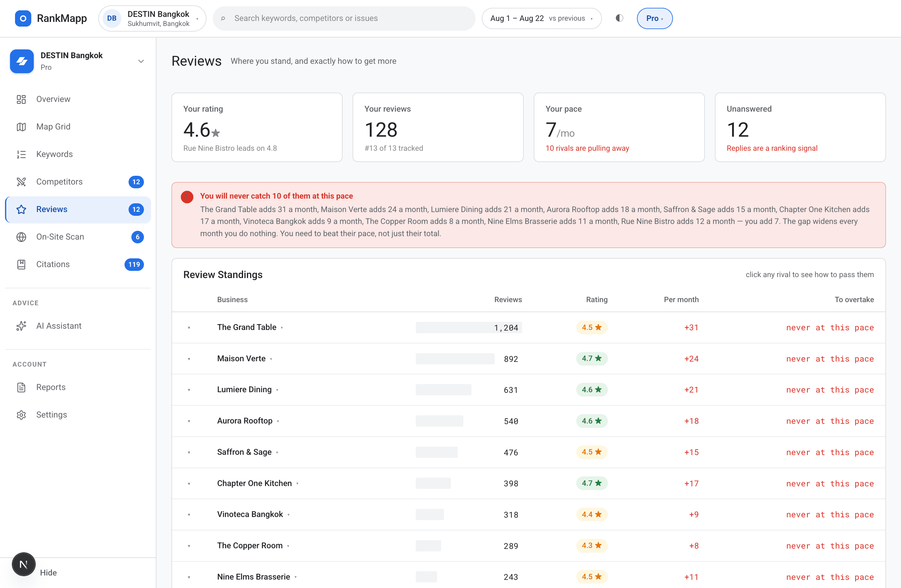Open the Overview menu item
901x588 pixels.
tap(78, 99)
